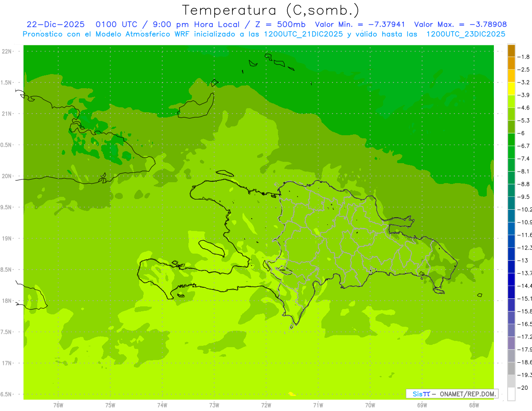Viewport: 532px width, 411px height.
Task: Click the '68W' longitude label
Action: [474, 405]
